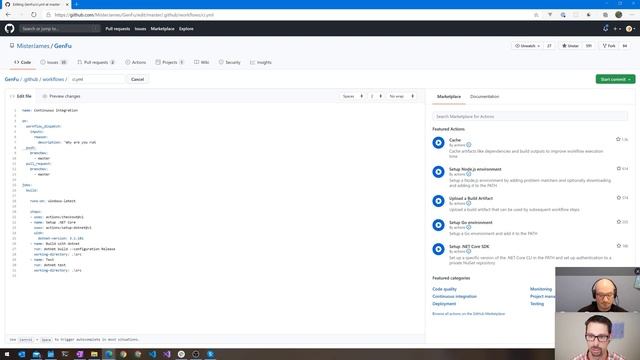Open the Spaces indent mode dropdown
640x360 pixels.
tap(353, 96)
